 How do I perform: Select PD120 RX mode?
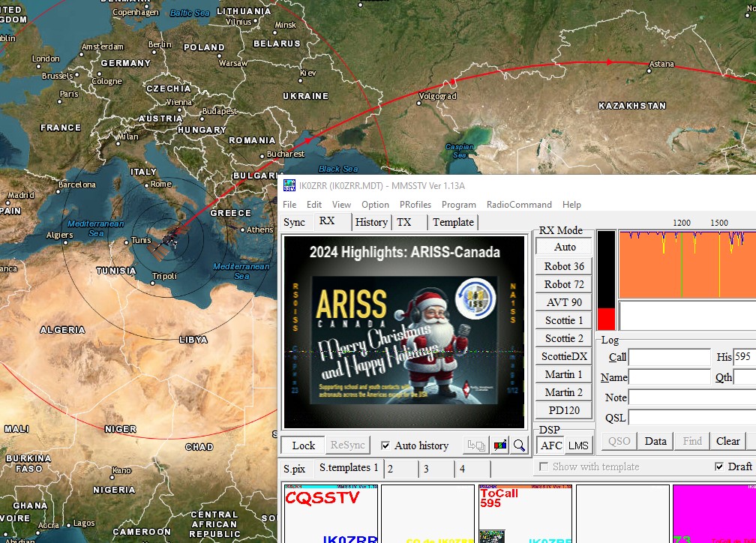564,410
